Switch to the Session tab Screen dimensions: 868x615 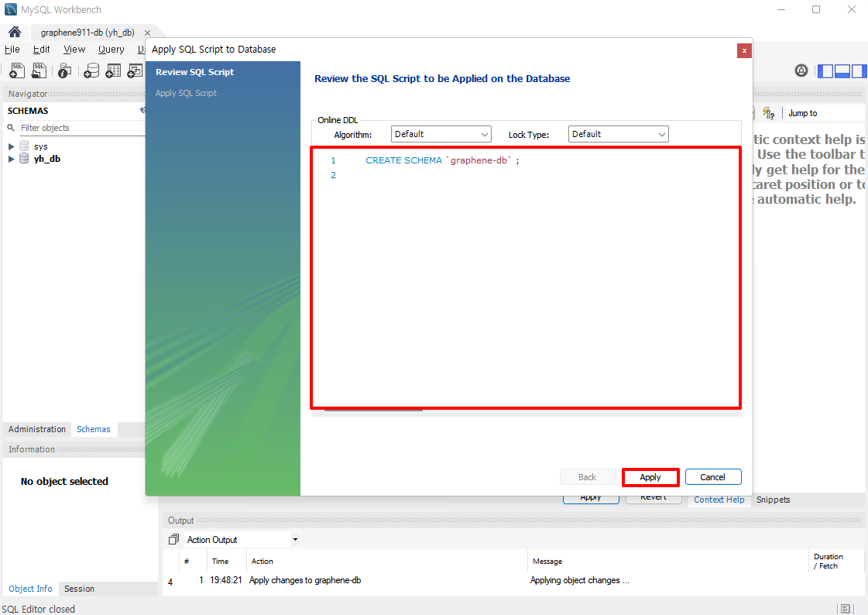(79, 589)
